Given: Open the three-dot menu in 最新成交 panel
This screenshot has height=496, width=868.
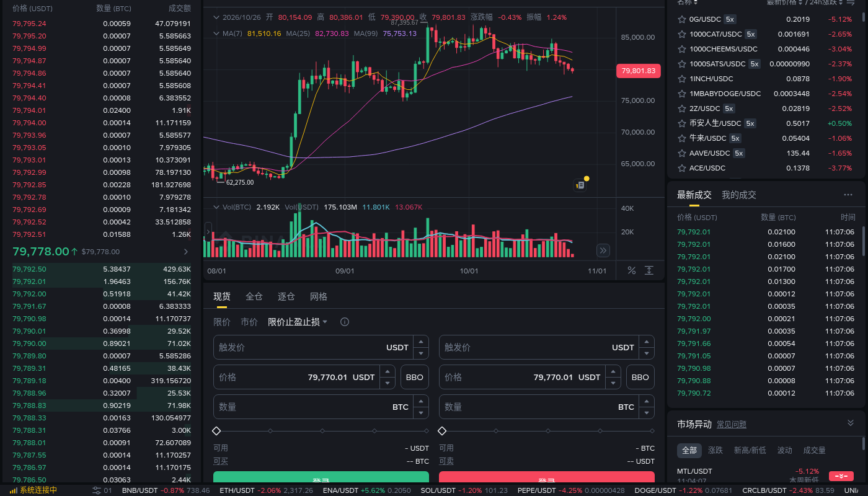Looking at the screenshot, I should pyautogui.click(x=848, y=195).
